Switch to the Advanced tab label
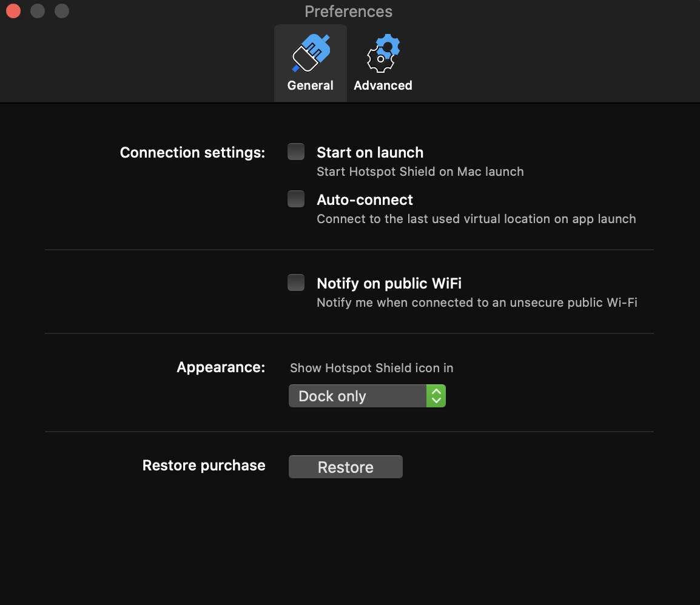Viewport: 700px width, 605px height. pos(383,85)
